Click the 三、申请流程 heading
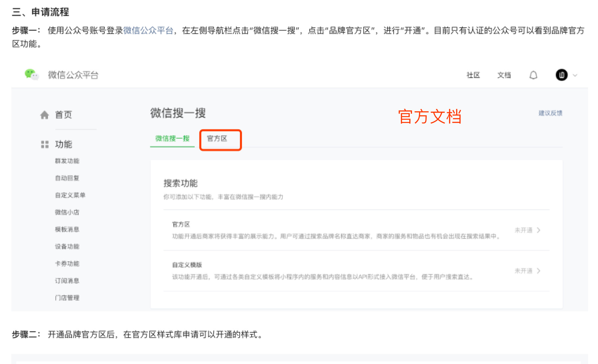The image size is (598, 364). point(40,12)
